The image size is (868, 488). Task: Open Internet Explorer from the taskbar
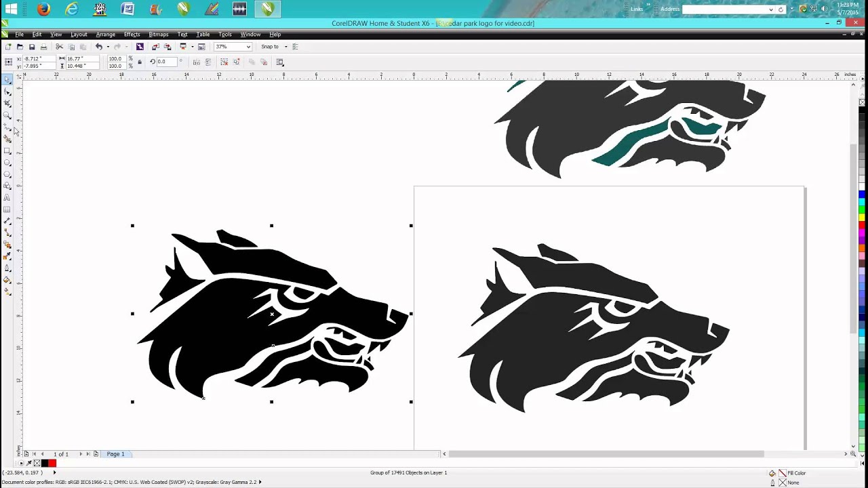click(x=71, y=9)
